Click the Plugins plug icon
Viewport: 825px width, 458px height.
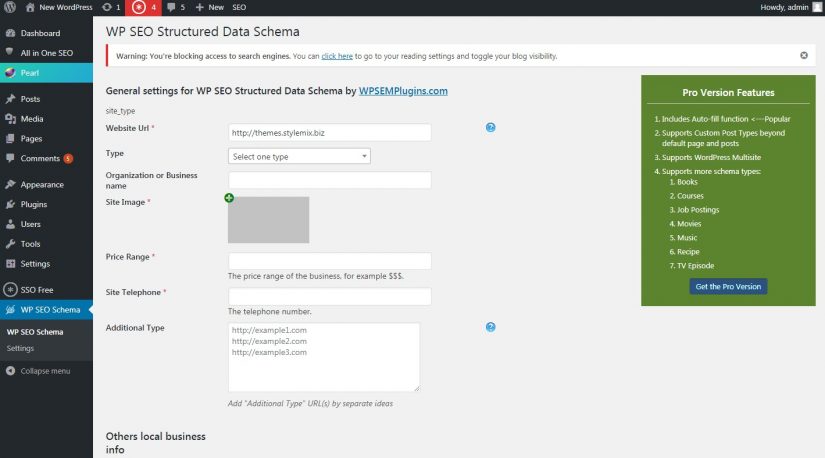coord(10,204)
